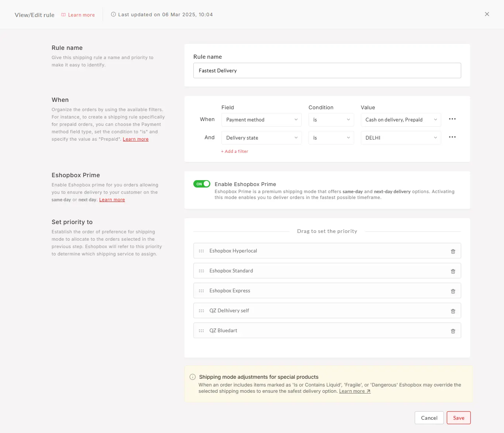Select the Eshopbox Standard priority row
The image size is (504, 433).
pos(327,271)
